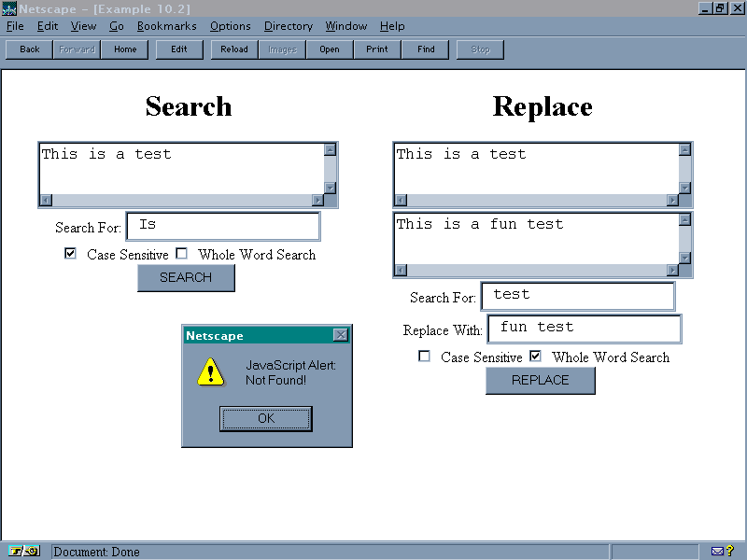Focus the Replace With text field
This screenshot has width=747, height=560.
(x=584, y=329)
